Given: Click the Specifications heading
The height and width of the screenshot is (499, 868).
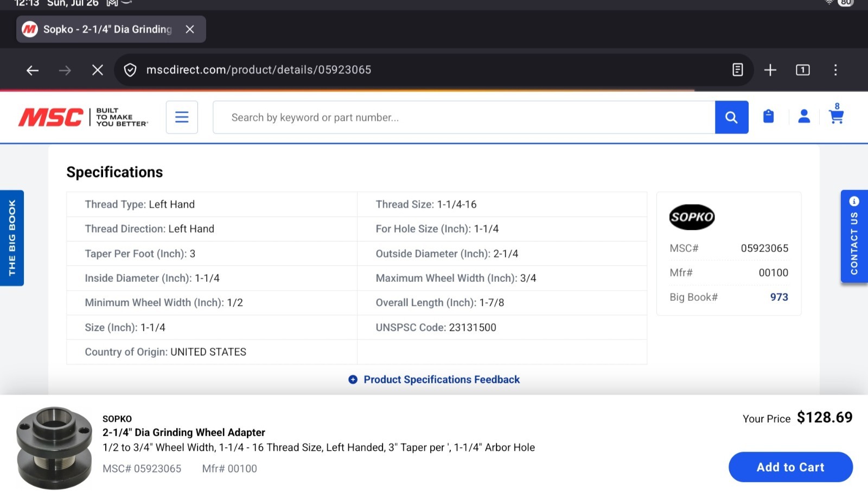Looking at the screenshot, I should (x=114, y=172).
